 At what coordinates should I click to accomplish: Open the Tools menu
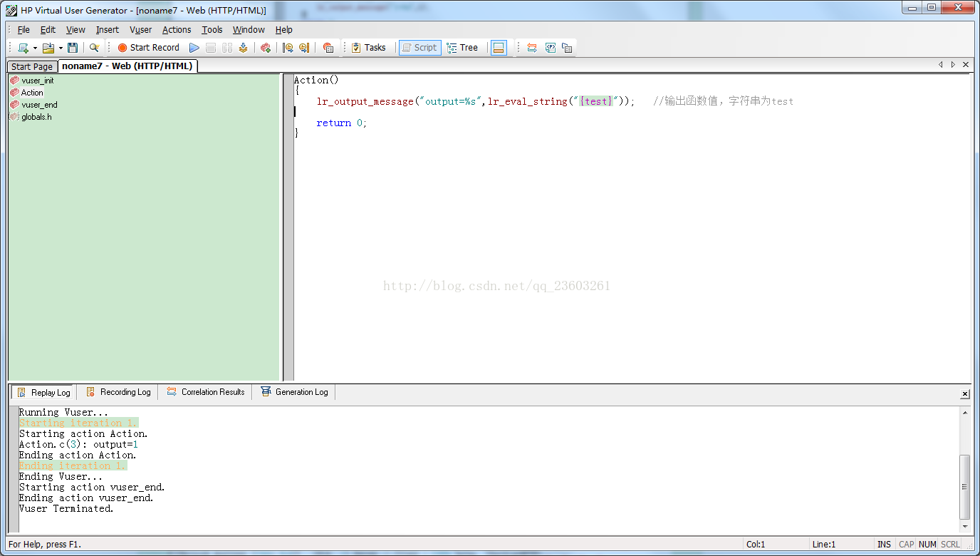point(212,30)
